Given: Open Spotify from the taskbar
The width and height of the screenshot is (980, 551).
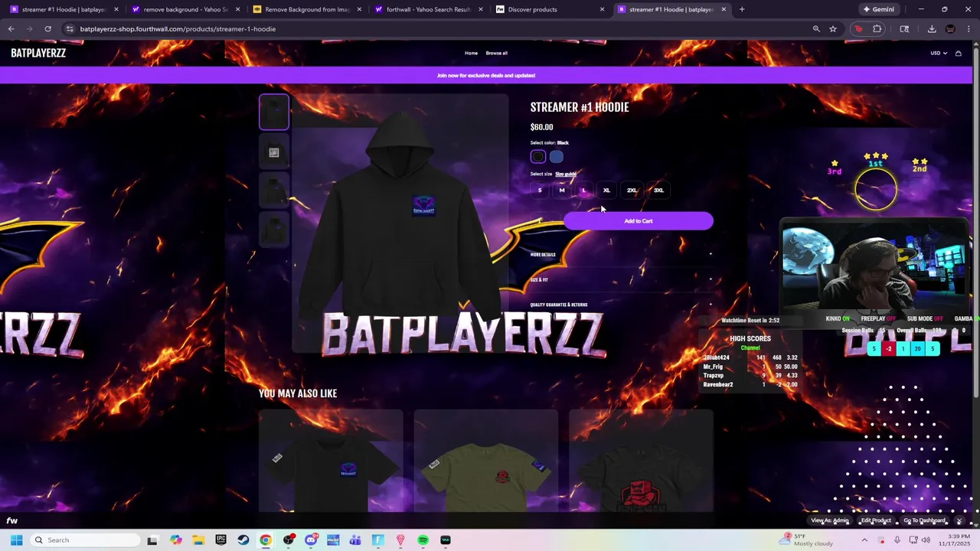Looking at the screenshot, I should coord(423,540).
